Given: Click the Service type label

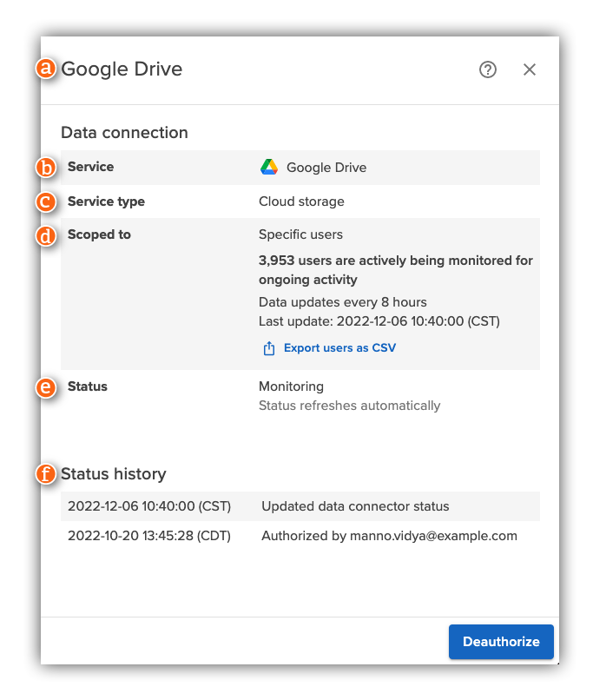Looking at the screenshot, I should [106, 201].
